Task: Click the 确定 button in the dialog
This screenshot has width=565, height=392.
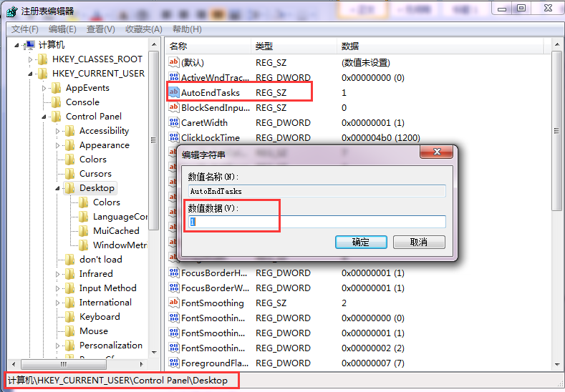Action: pyautogui.click(x=361, y=242)
